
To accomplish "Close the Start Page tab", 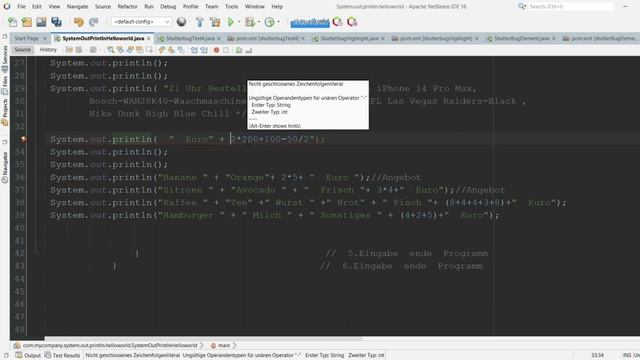I will (x=45, y=38).
